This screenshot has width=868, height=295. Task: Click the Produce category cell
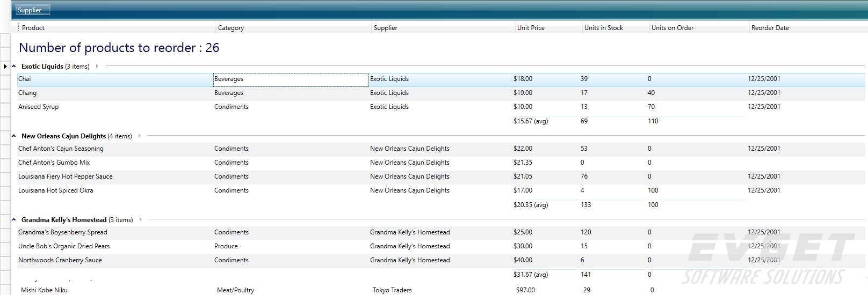tap(291, 246)
